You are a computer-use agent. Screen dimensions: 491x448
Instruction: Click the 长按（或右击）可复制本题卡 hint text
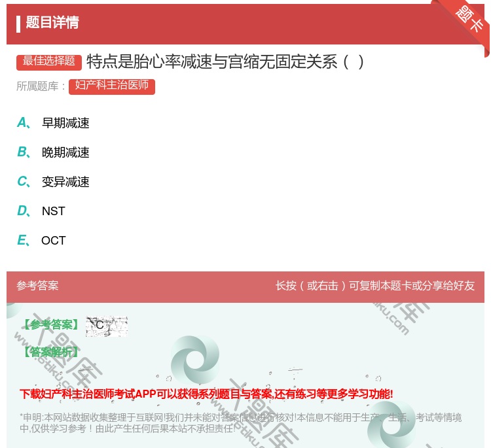click(375, 286)
